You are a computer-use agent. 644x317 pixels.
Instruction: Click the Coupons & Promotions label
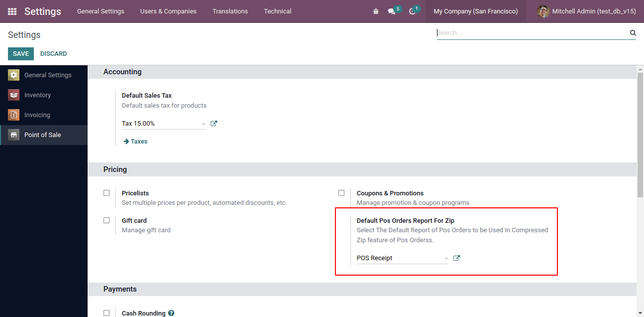pos(390,193)
